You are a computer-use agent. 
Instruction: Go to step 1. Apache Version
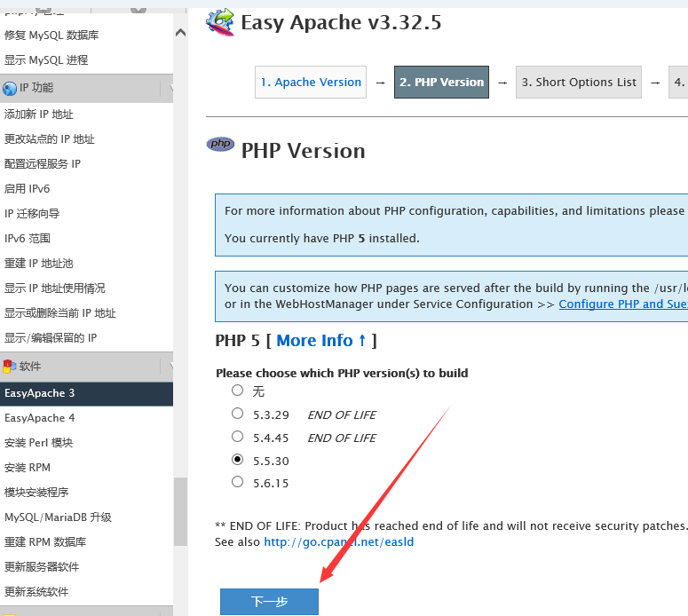(x=311, y=82)
